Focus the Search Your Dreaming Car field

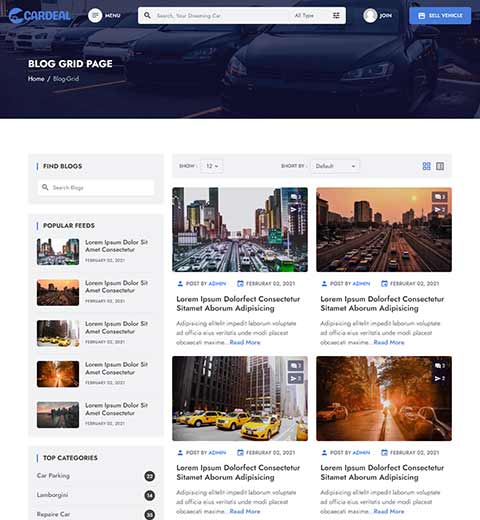tap(220, 15)
